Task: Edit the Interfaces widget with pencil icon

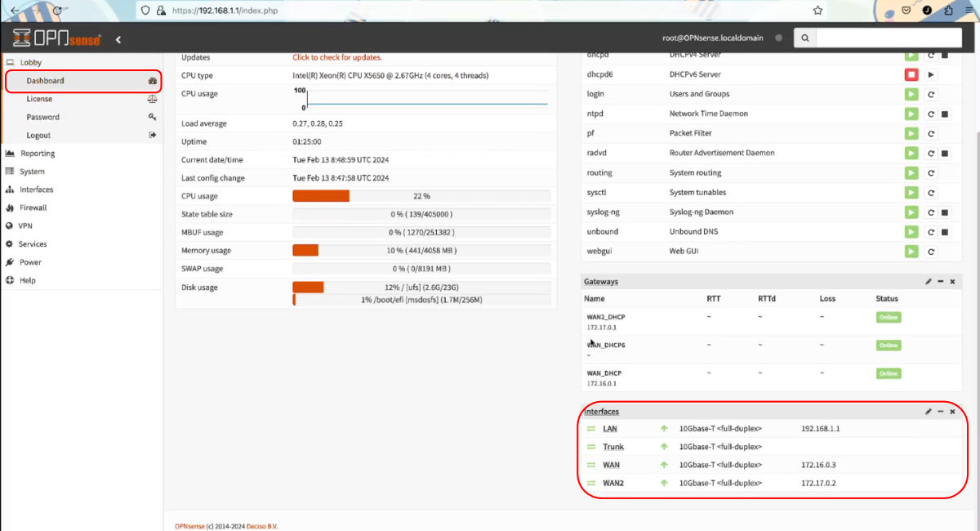Action: pyautogui.click(x=929, y=412)
